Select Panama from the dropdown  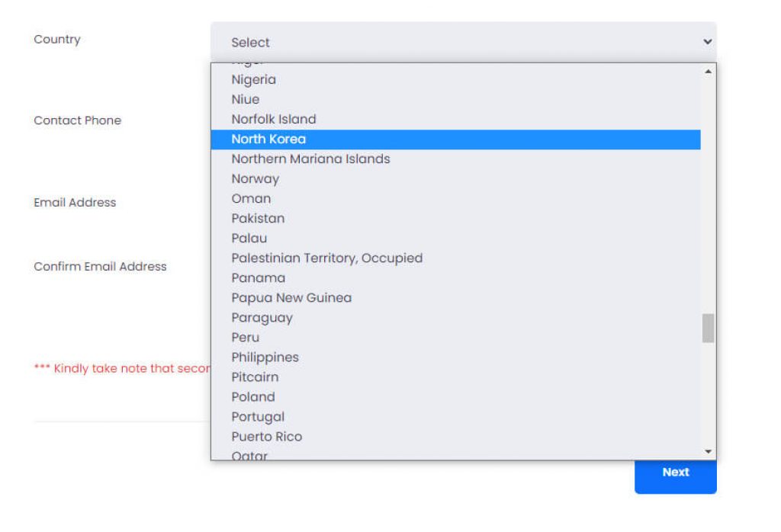click(259, 277)
